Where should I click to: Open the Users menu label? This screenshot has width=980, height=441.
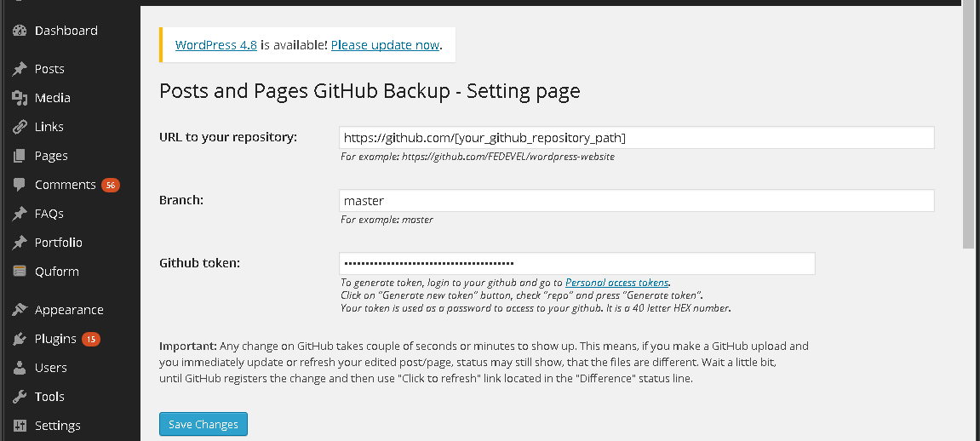click(x=50, y=368)
